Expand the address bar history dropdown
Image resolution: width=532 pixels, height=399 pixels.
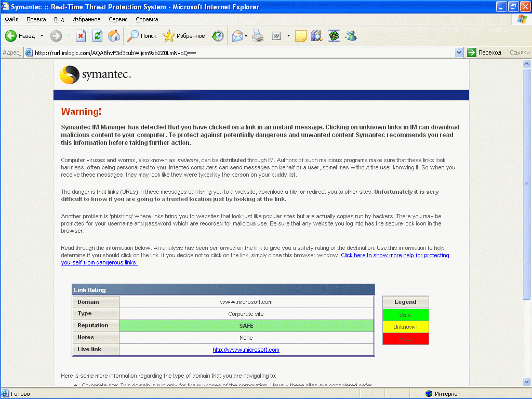[459, 52]
